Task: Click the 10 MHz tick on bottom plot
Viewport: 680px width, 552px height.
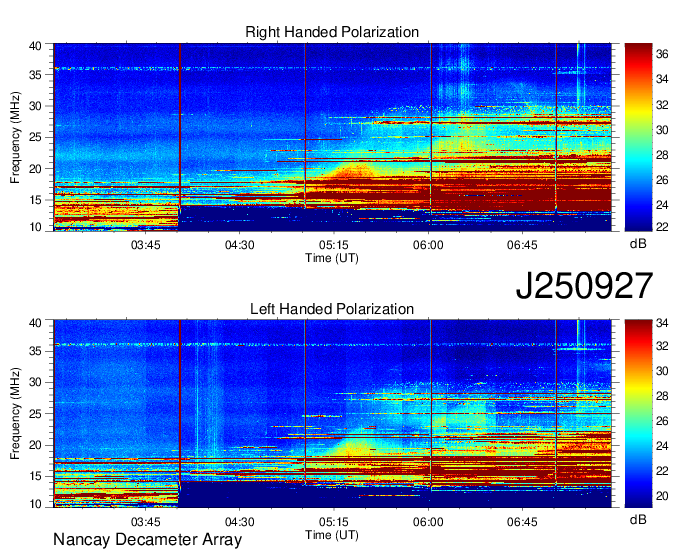Action: [37, 504]
